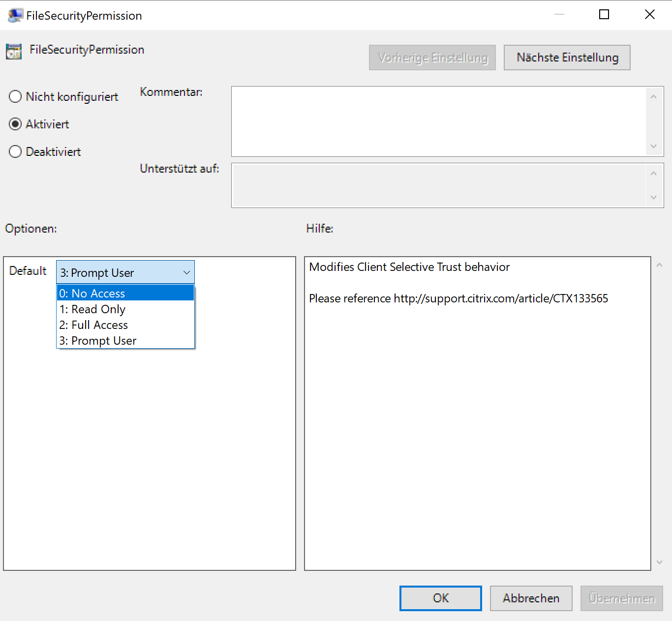
Task: Select the Aktiviert radio button
Action: coord(15,124)
